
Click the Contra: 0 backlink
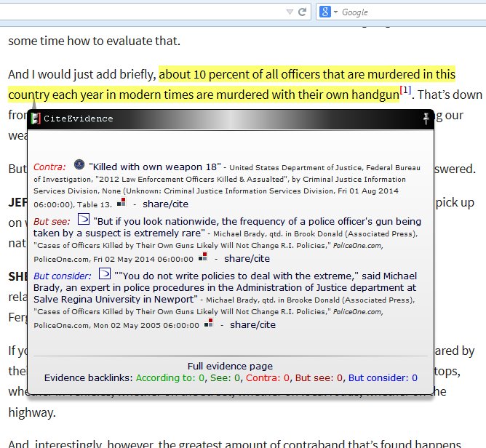268,378
